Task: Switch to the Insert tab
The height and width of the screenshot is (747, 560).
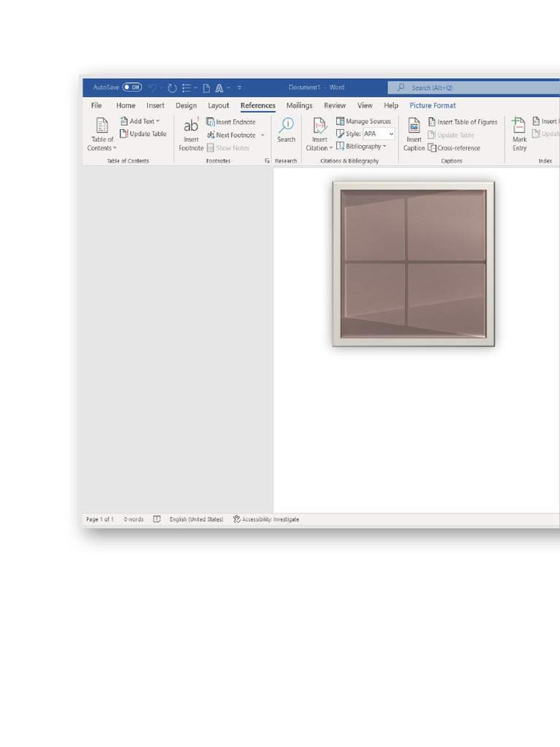Action: (155, 105)
